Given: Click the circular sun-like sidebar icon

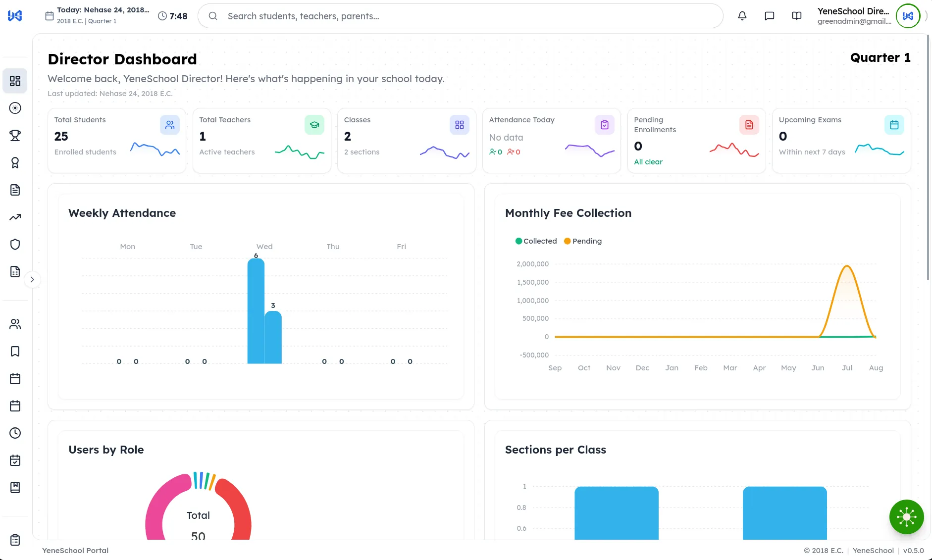Looking at the screenshot, I should [15, 108].
